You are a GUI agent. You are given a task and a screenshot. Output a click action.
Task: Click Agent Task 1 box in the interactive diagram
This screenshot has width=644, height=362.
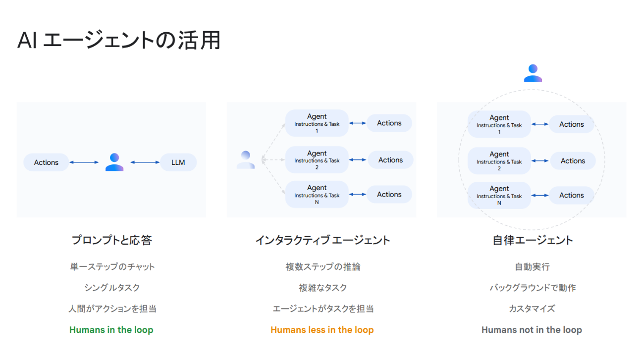point(317,123)
